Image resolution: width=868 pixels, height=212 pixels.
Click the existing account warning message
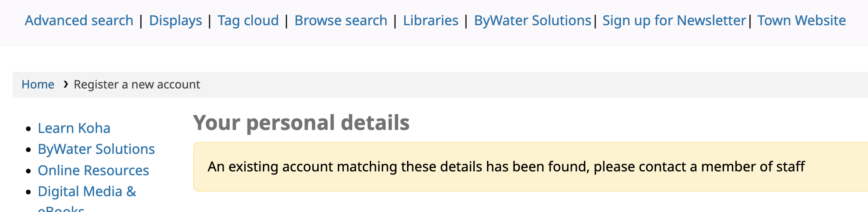(506, 167)
